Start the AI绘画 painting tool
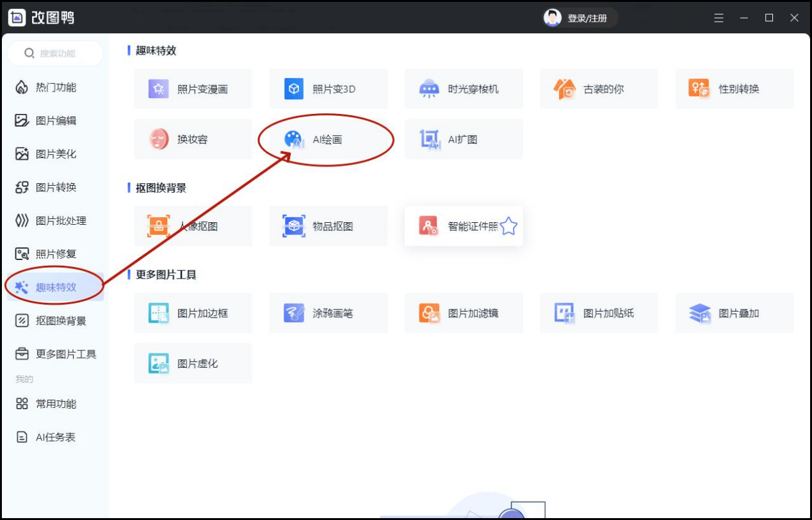 pos(327,139)
